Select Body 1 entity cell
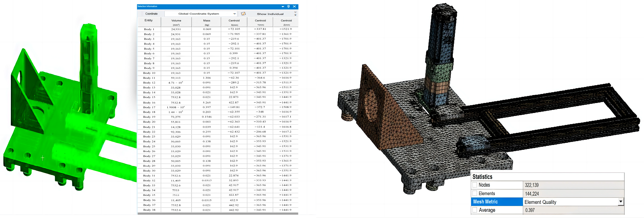The image size is (644, 222). 149,29
